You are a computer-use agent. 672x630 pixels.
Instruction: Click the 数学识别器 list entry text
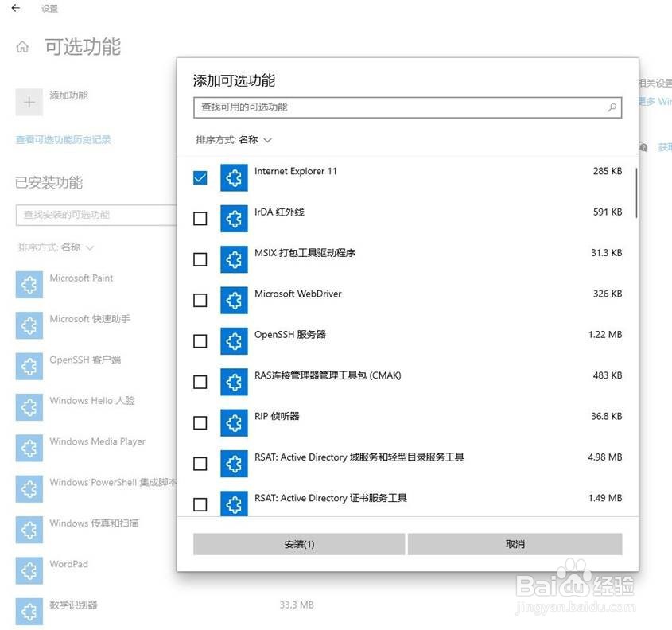pos(73,605)
